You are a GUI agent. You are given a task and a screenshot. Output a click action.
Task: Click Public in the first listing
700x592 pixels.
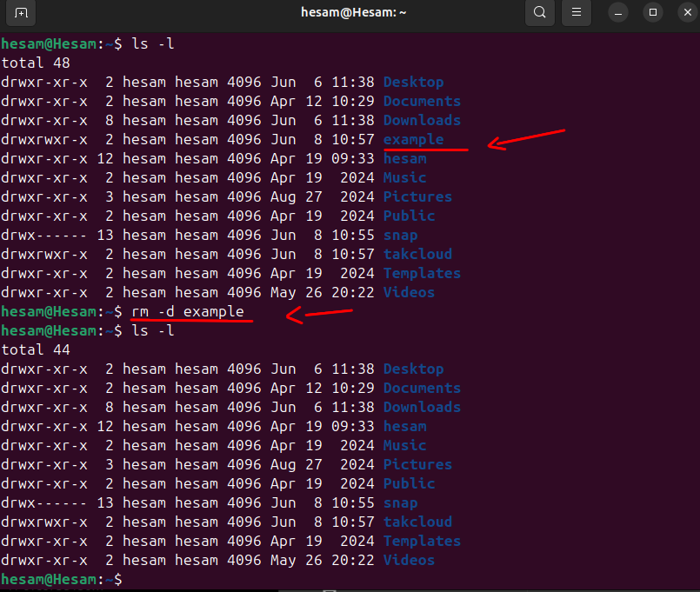point(409,216)
